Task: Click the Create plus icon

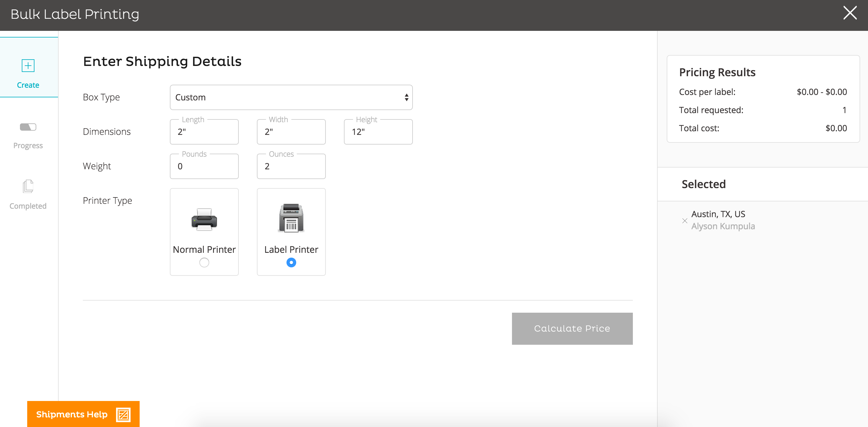Action: coord(28,65)
